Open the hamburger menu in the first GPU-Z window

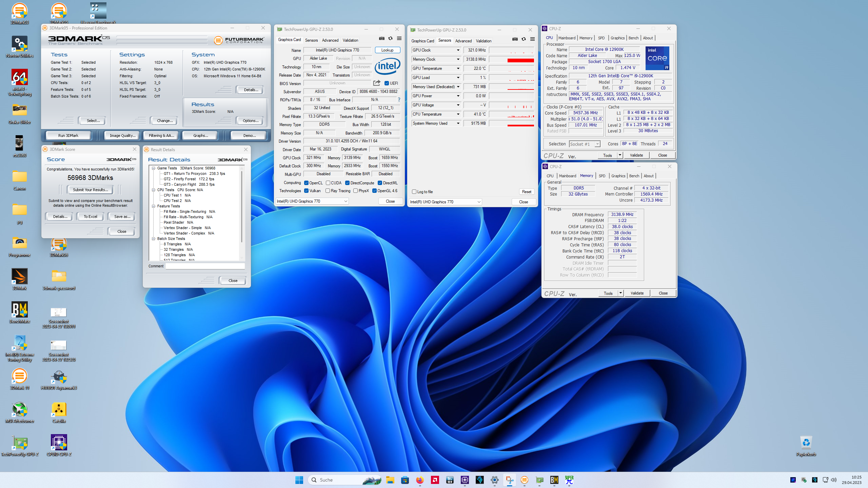tap(399, 39)
